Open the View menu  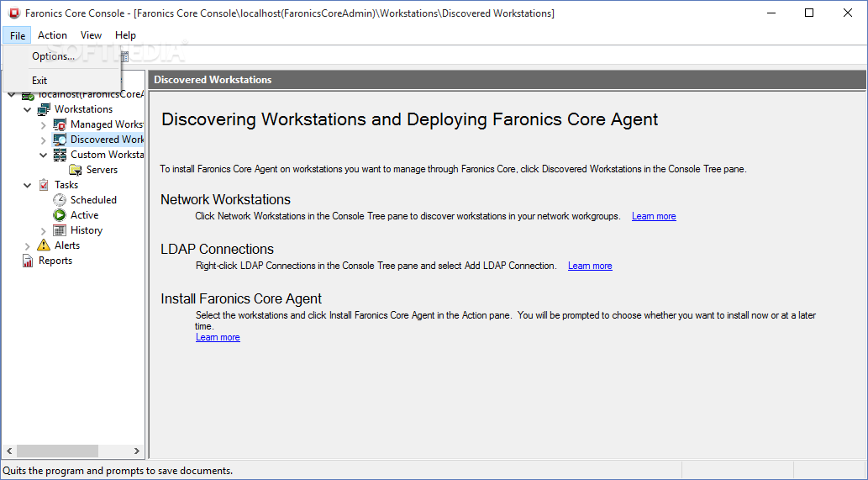(91, 34)
